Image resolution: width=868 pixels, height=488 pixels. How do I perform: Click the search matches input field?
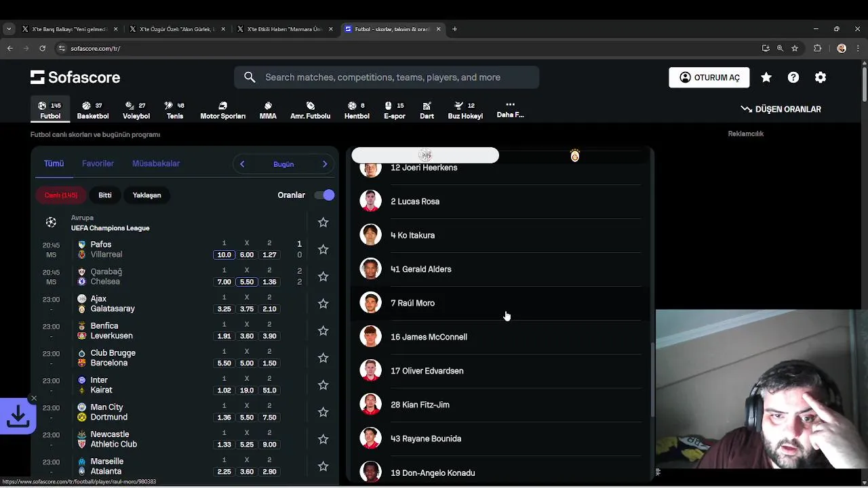[387, 77]
